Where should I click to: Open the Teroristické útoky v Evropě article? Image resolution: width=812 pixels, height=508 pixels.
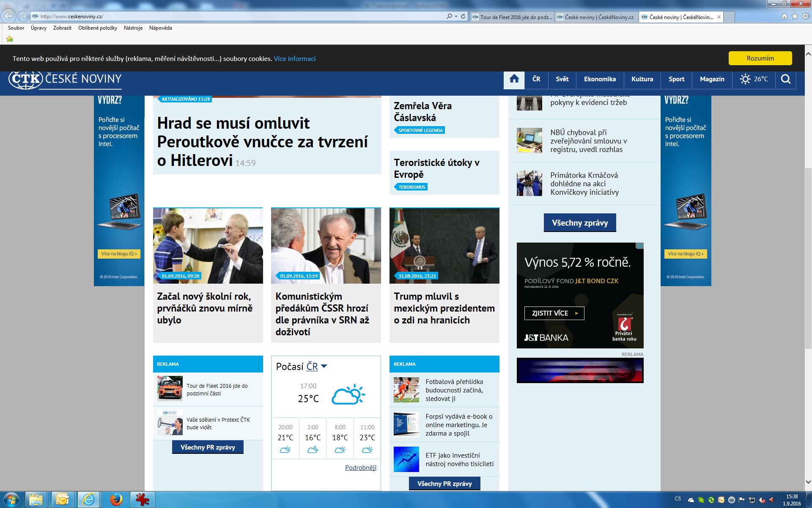point(436,168)
